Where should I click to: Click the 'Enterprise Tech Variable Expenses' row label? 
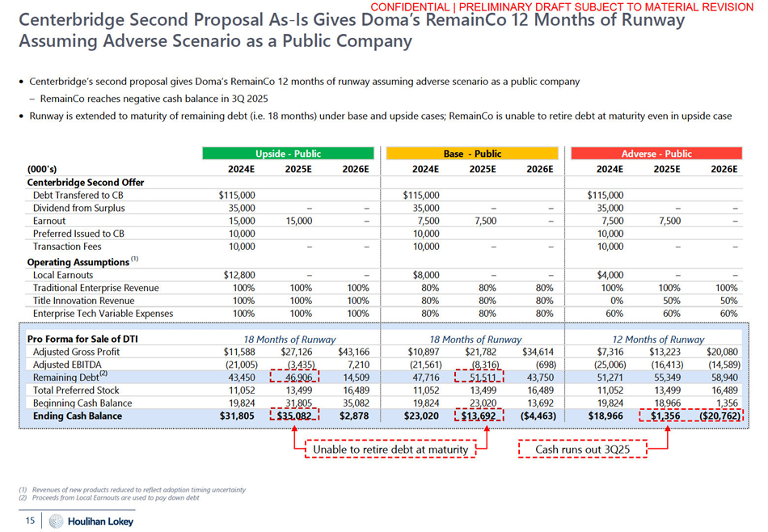[103, 314]
